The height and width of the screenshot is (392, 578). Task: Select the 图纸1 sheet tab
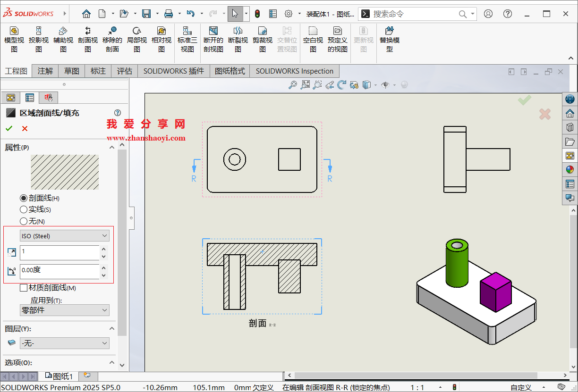coord(59,376)
